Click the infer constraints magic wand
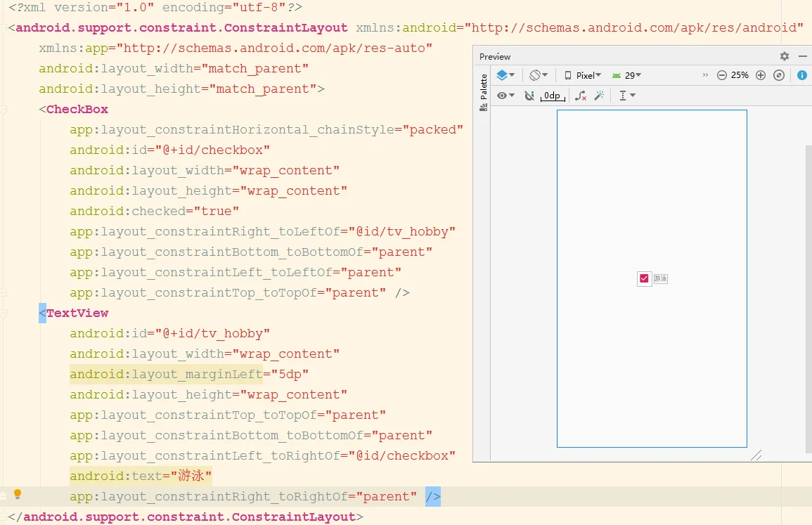812x525 pixels. [599, 96]
